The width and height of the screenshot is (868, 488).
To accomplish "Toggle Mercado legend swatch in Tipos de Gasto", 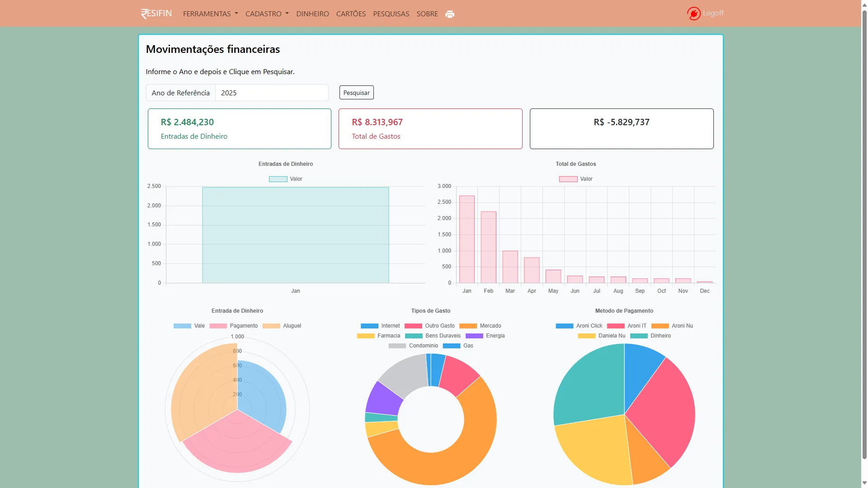I will pos(468,326).
